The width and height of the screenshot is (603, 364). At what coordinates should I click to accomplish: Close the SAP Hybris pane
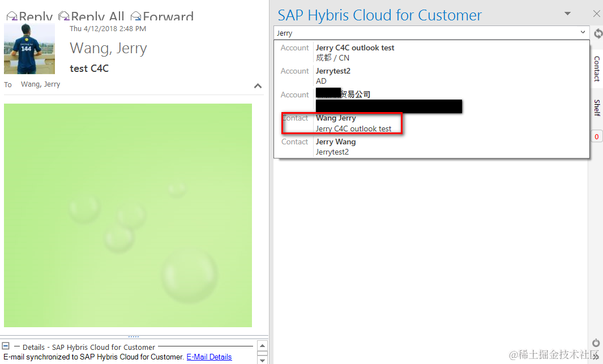click(596, 14)
